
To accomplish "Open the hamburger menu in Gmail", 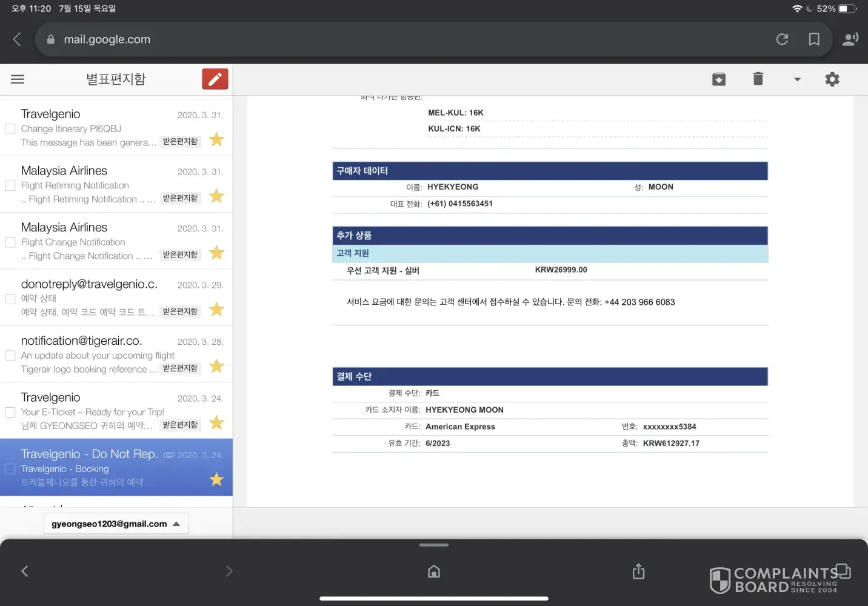I will pyautogui.click(x=18, y=79).
